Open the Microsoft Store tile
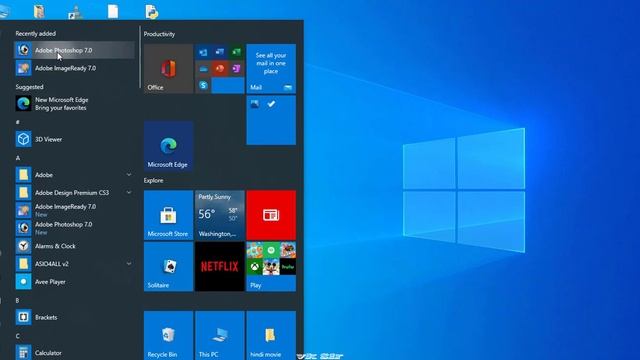The width and height of the screenshot is (640, 360). [169, 215]
